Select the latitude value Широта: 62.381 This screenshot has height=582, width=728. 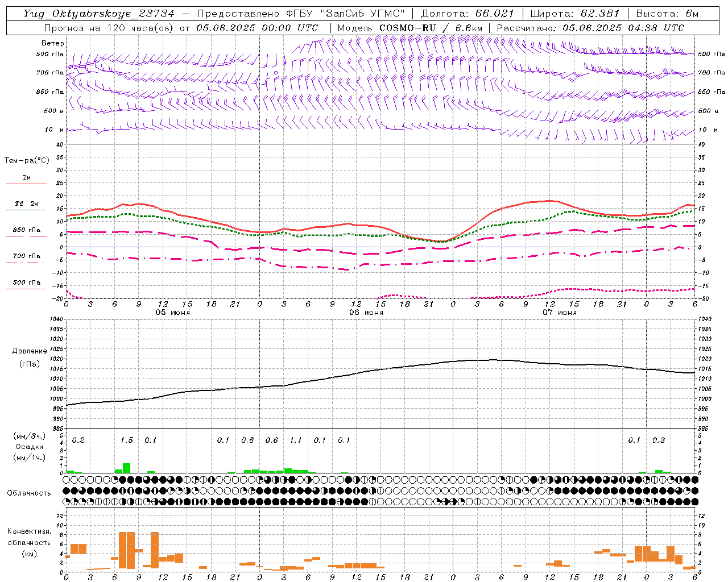[574, 14]
